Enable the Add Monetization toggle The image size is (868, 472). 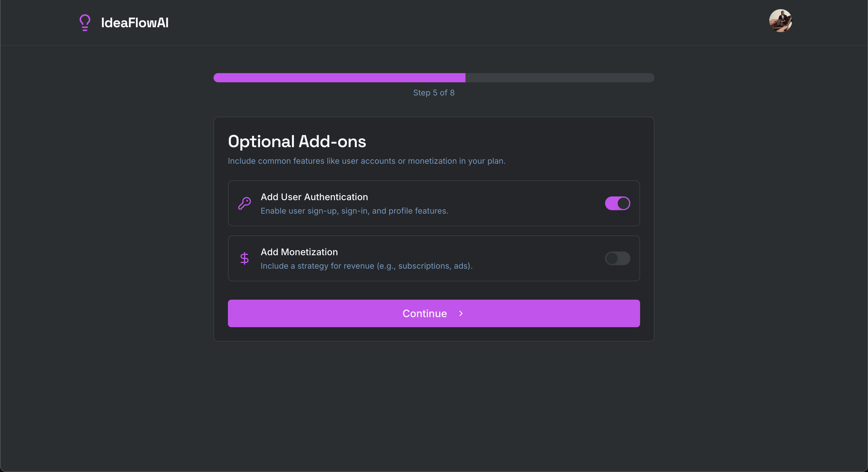[x=617, y=258]
